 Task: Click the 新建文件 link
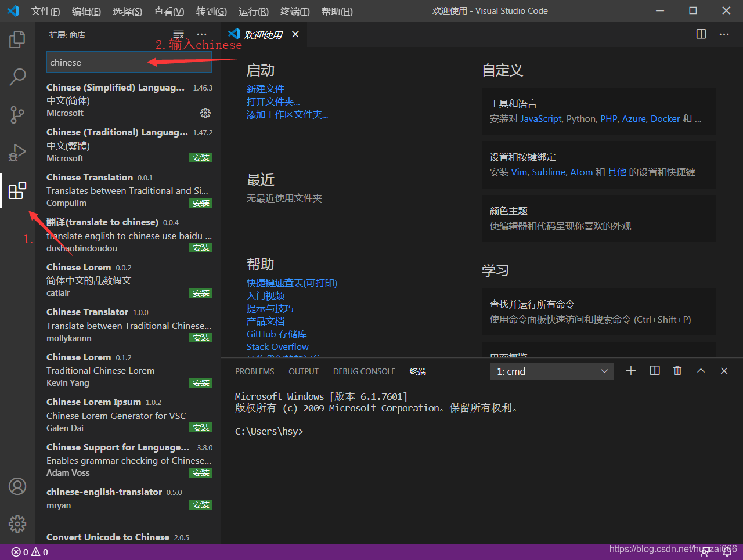(x=265, y=89)
